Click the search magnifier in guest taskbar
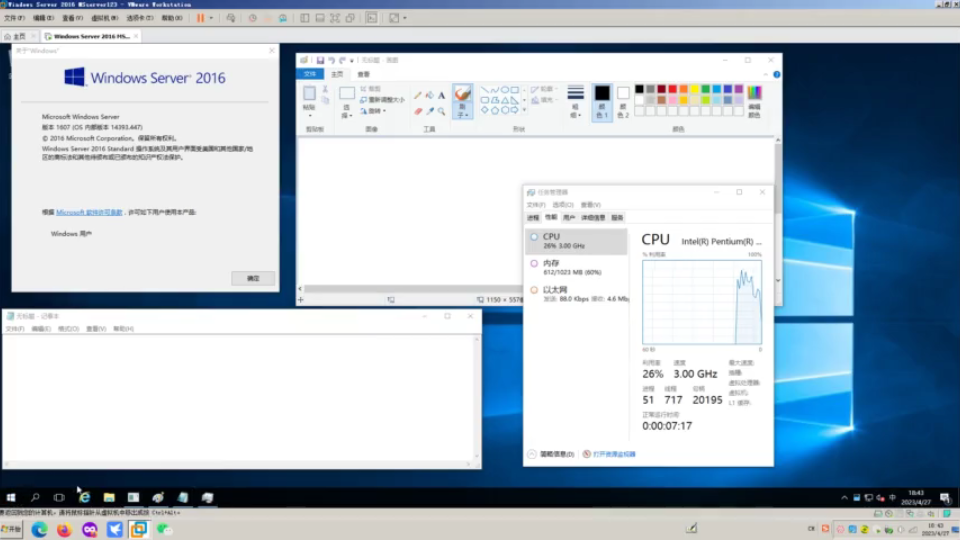Image resolution: width=960 pixels, height=540 pixels. 35,497
